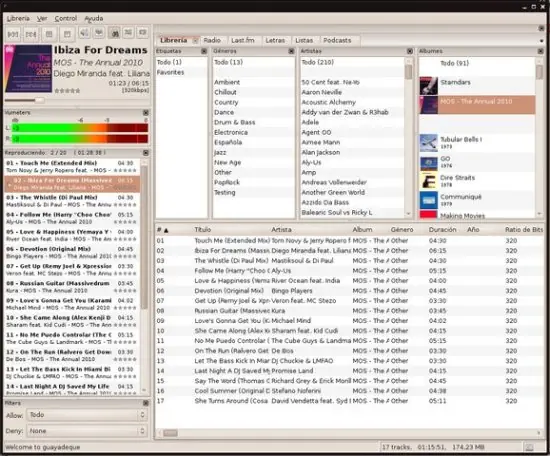Click the Tubular Bells I album cover
The height and width of the screenshot is (456, 550).
click(x=429, y=143)
